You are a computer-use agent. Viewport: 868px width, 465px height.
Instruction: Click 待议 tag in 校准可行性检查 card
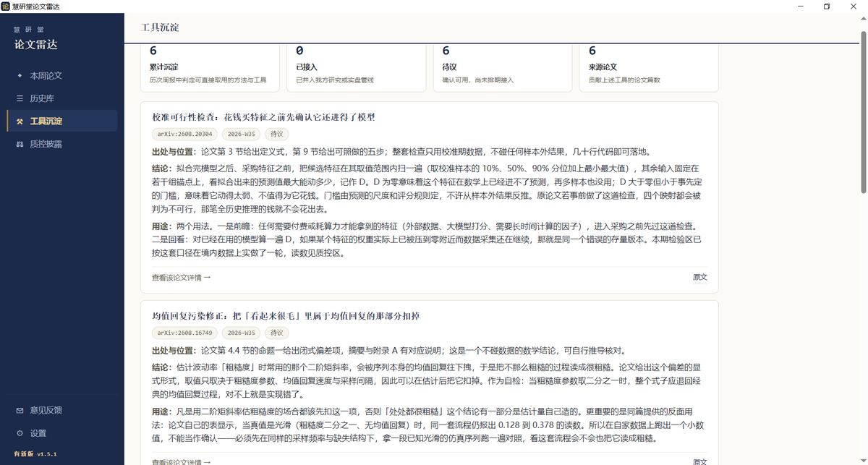tap(277, 134)
